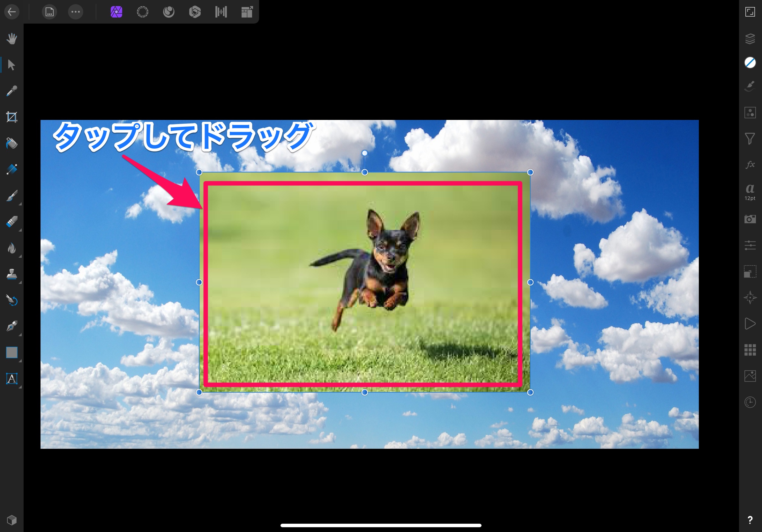Go back with the arrow button
Screen dimensions: 762x532
point(11,12)
